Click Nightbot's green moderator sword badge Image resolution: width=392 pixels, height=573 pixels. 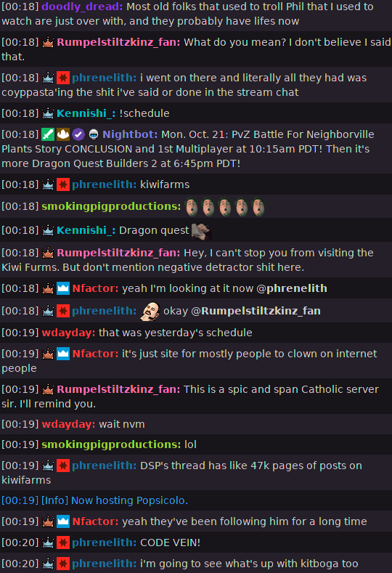(48, 134)
